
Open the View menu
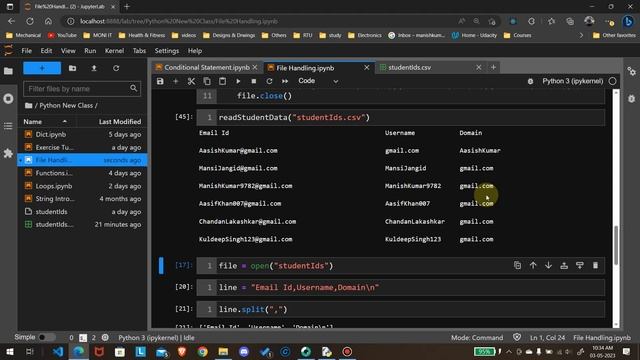pyautogui.click(x=68, y=51)
